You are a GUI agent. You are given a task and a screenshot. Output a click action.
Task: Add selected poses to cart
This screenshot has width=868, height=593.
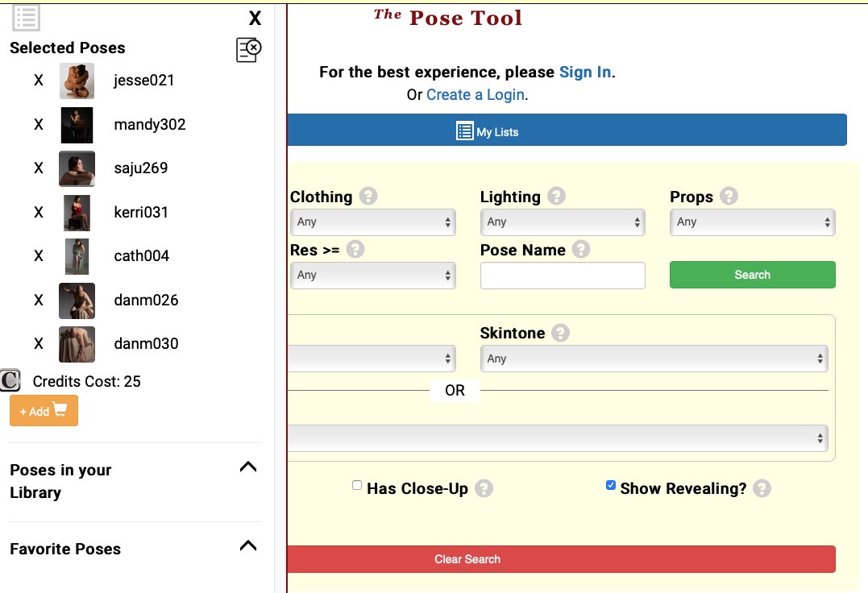pos(44,411)
